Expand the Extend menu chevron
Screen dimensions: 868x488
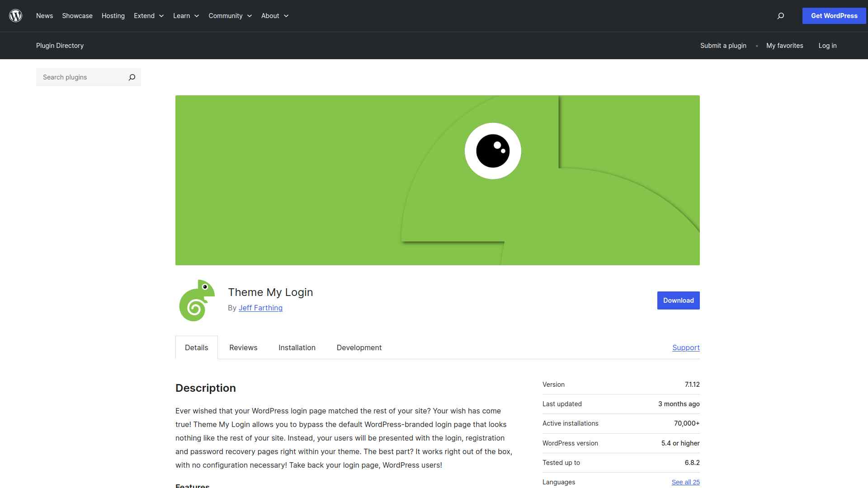(161, 16)
